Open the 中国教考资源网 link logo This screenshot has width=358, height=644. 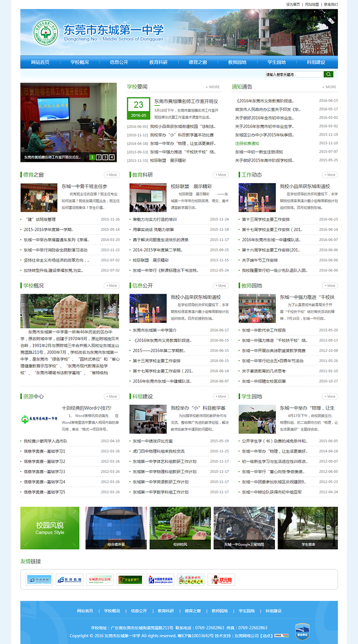pos(160,580)
